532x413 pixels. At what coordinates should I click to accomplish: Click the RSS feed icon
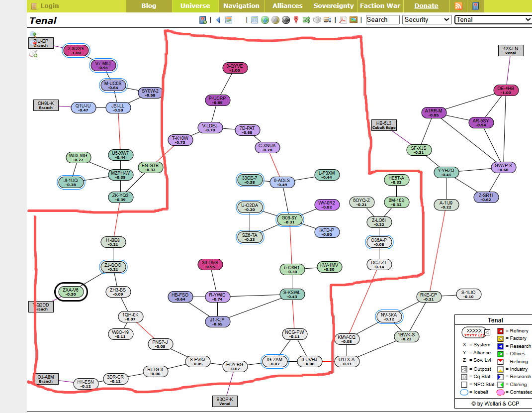click(458, 6)
